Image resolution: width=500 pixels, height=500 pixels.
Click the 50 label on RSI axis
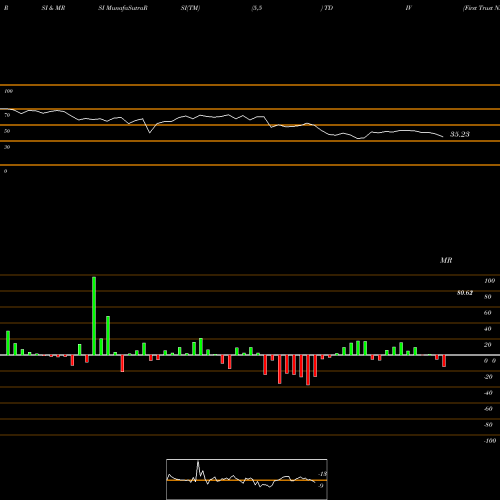(x=7, y=131)
